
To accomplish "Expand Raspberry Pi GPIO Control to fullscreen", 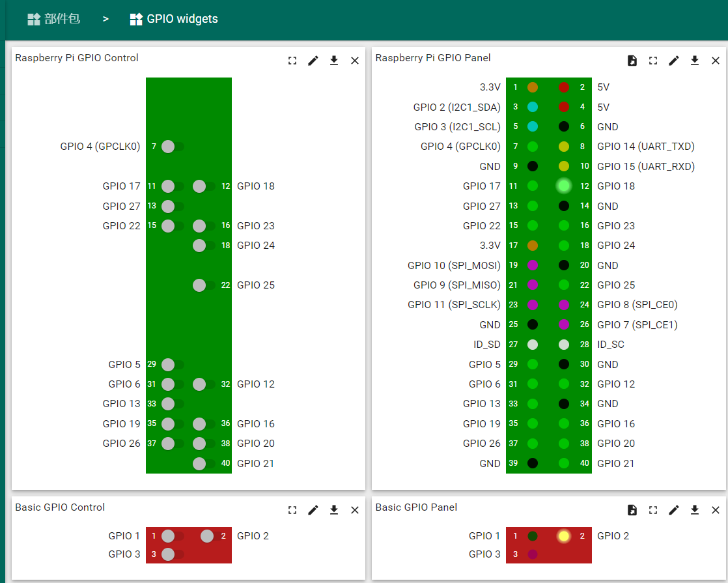I will coord(292,61).
